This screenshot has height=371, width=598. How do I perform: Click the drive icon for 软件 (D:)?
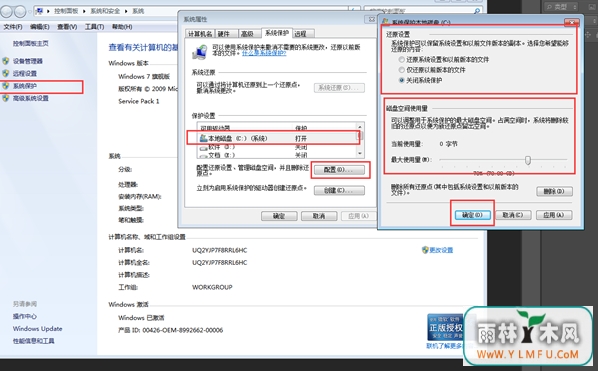pos(204,147)
